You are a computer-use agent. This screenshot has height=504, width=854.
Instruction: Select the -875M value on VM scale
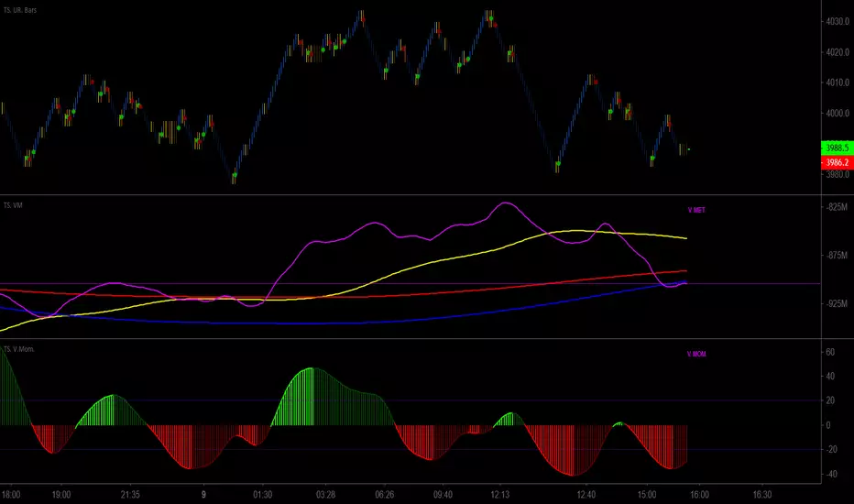(836, 256)
